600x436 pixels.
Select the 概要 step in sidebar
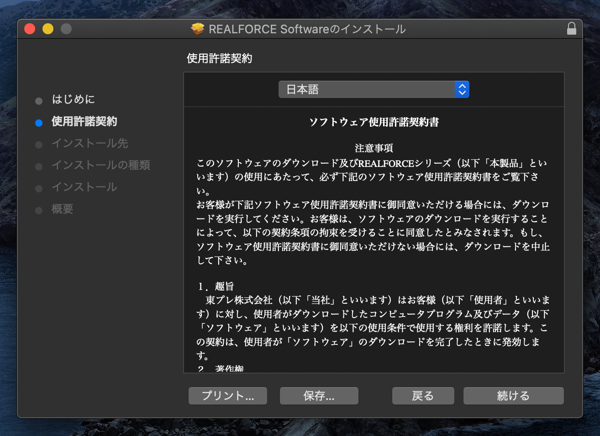pos(62,209)
